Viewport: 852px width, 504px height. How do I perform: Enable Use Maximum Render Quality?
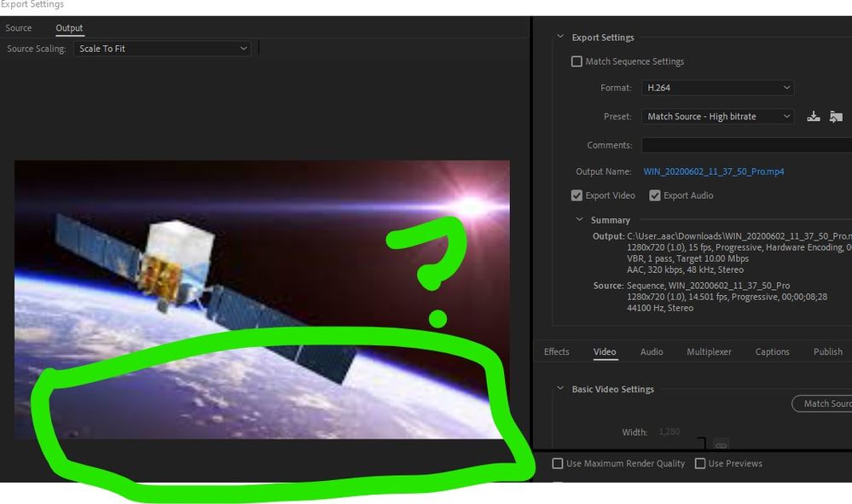[558, 463]
